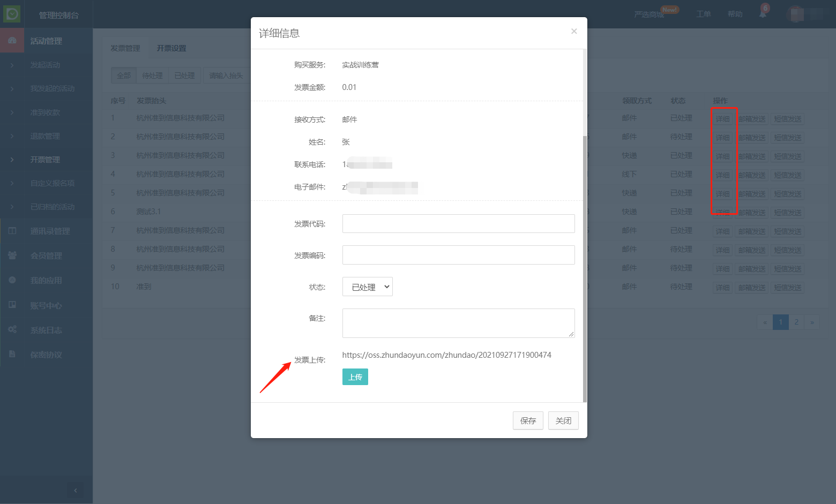836x504 pixels.
Task: Focus the 发票代码 input field
Action: coord(458,223)
